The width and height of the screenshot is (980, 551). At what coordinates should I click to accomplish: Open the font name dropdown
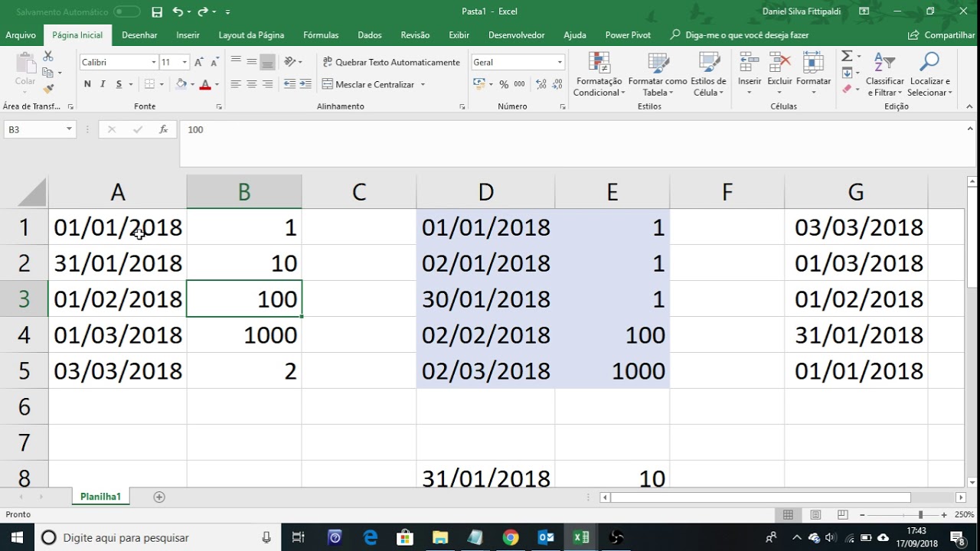pos(153,62)
